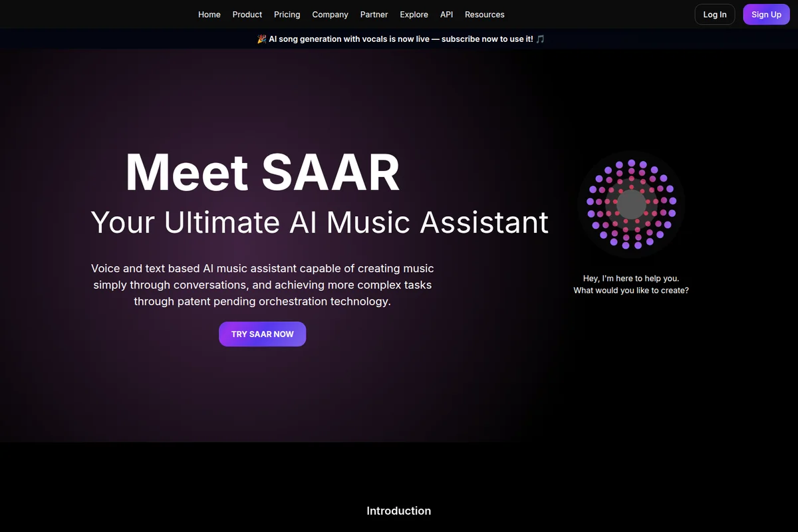Viewport: 798px width, 532px height.
Task: Expand the Company navigation dropdown
Action: pos(330,14)
